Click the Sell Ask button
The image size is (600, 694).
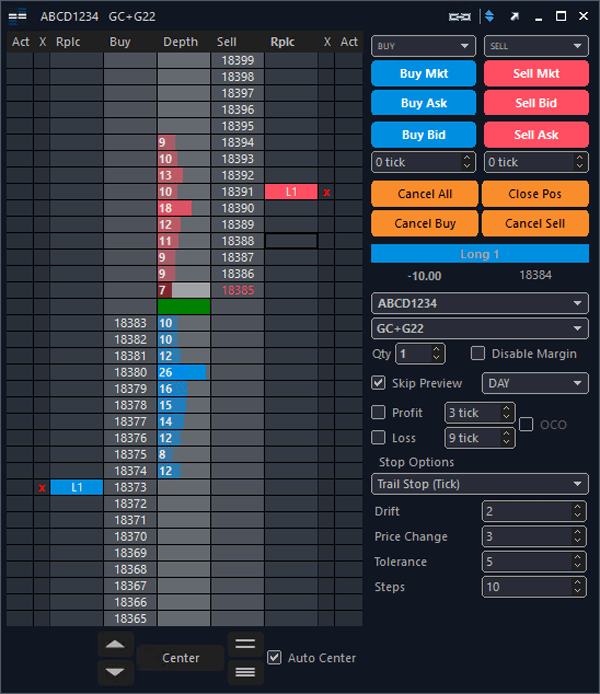pyautogui.click(x=536, y=135)
